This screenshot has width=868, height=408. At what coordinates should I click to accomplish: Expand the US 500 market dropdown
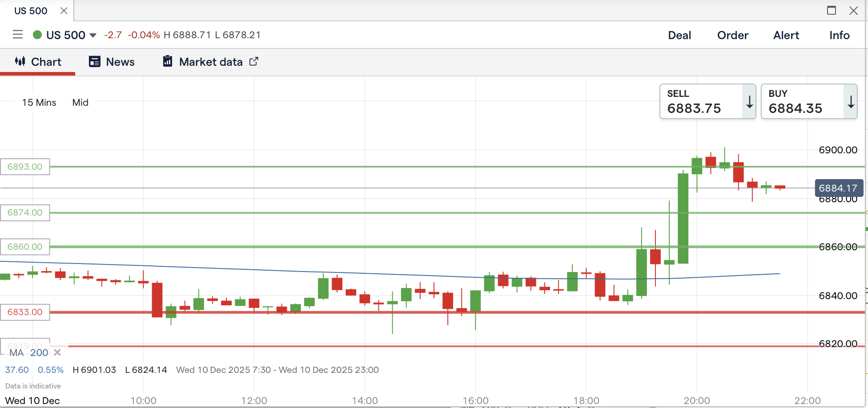coord(93,35)
